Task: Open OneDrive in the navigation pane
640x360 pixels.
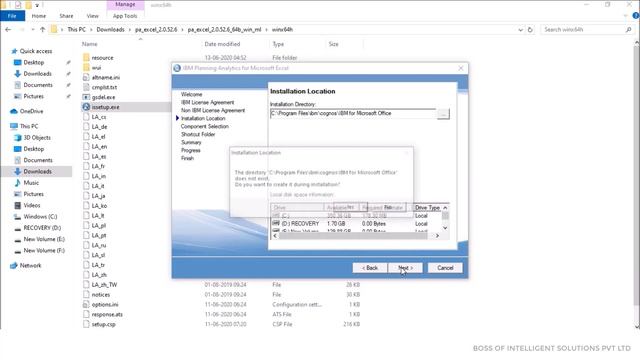Action: click(x=31, y=111)
